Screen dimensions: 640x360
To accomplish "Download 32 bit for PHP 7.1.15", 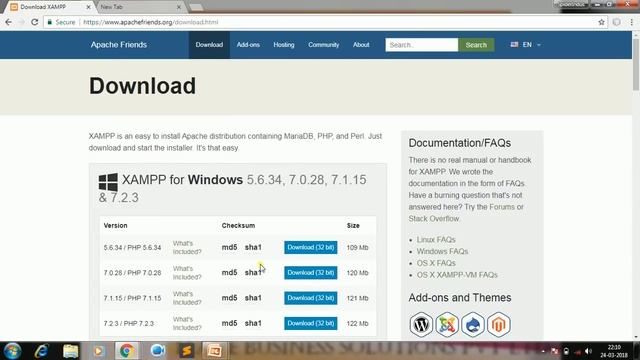I will pos(311,298).
